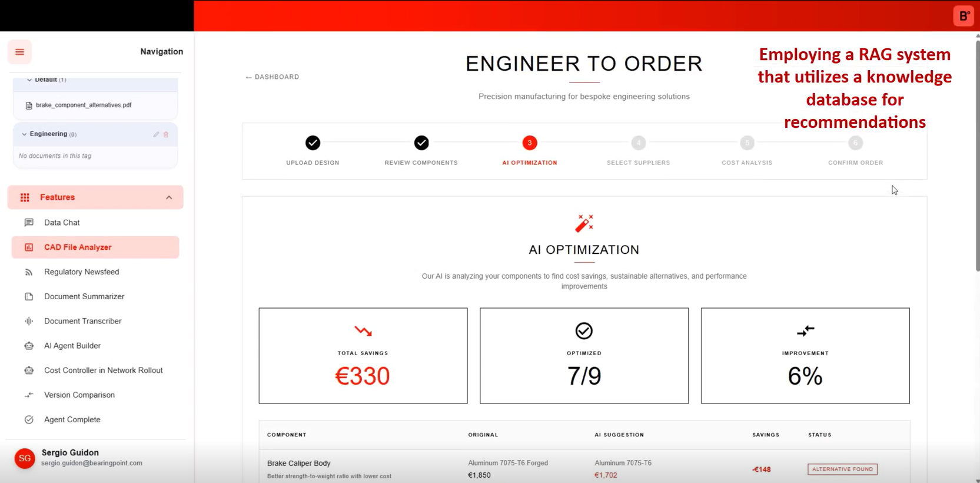Image resolution: width=980 pixels, height=483 pixels.
Task: Delete the Engineering tag with the trash icon
Action: tap(166, 134)
